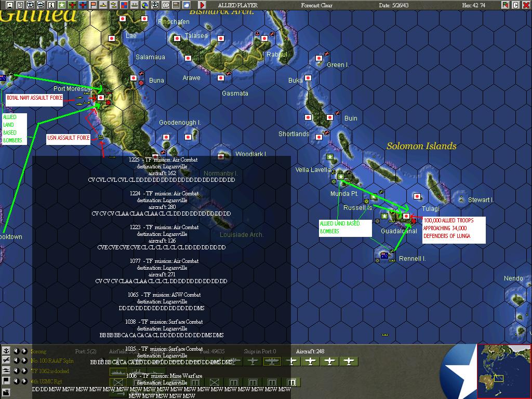Open the document list icon in top toolbar
Viewport: 532px width, 399px height.
(20, 5)
